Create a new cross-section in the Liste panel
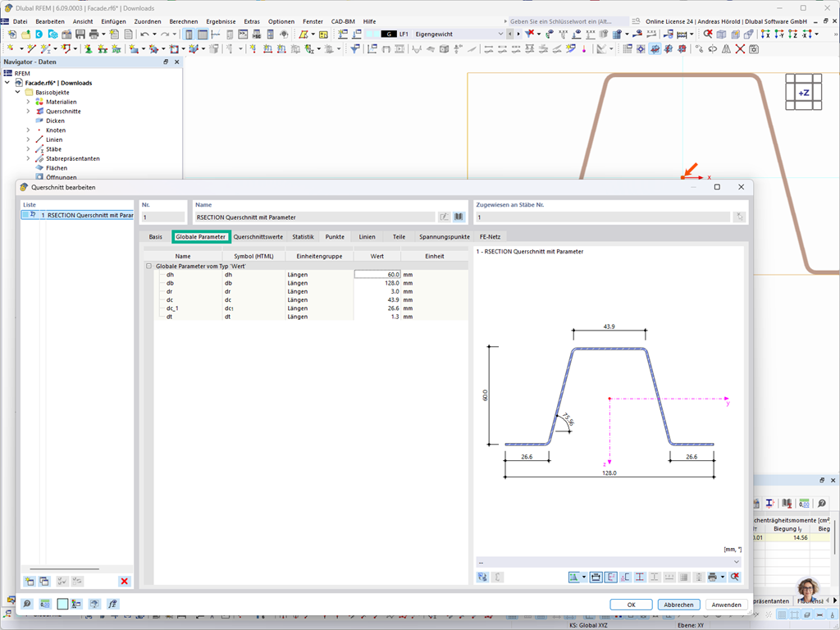The height and width of the screenshot is (630, 840). 29,581
